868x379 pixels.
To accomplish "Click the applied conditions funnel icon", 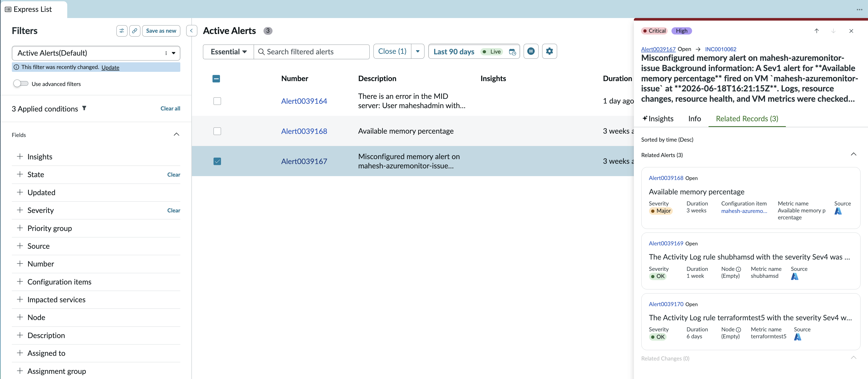I will (x=84, y=108).
